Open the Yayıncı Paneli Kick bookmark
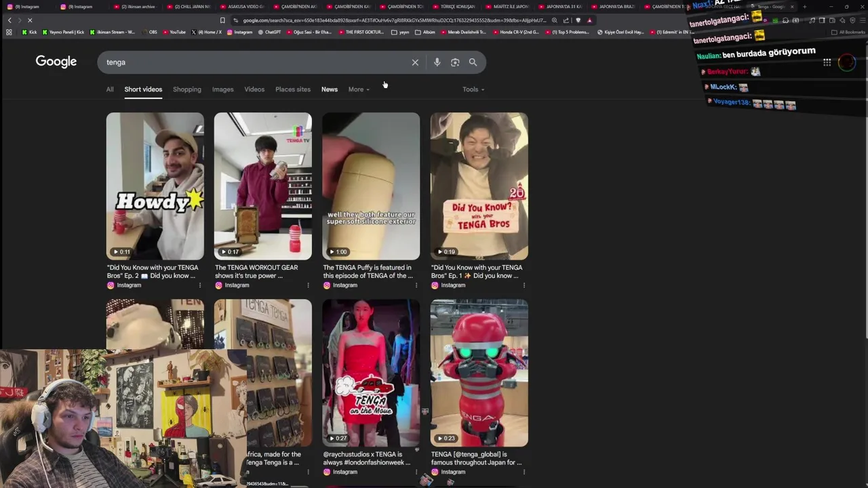This screenshot has height=488, width=868. tap(64, 32)
